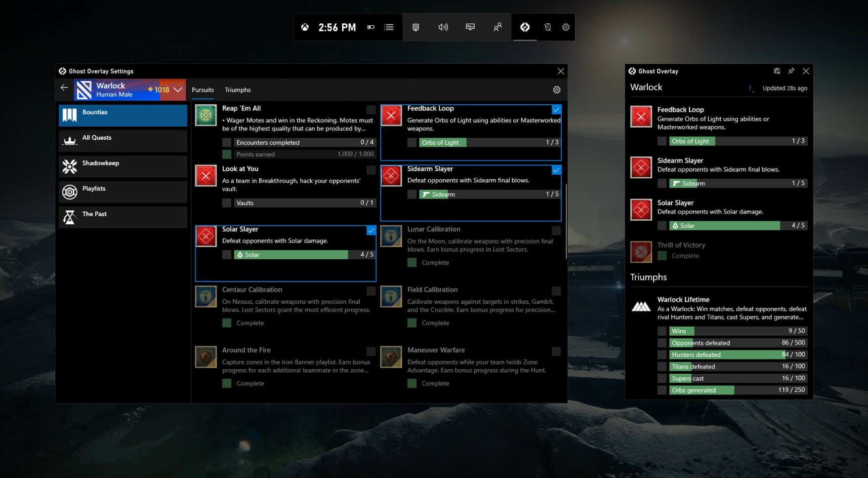Screen dimensions: 868x478
Task: Click the Centaur Calibration bounty icon
Action: coord(206,296)
